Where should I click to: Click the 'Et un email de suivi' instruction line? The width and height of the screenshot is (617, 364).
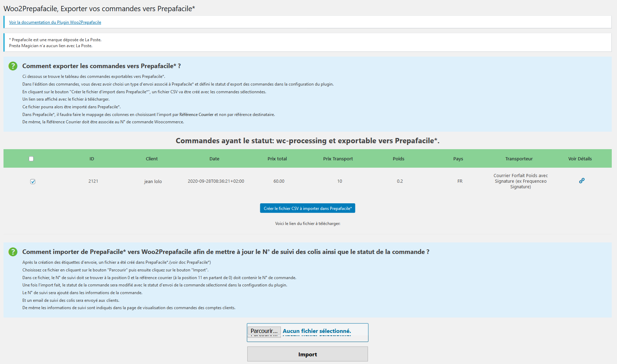click(71, 300)
